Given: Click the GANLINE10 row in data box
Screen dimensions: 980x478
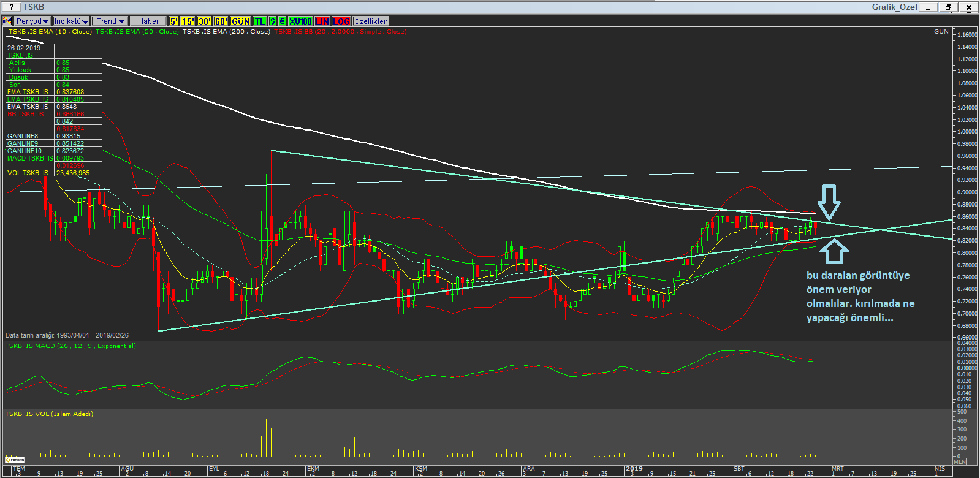Looking at the screenshot, I should pos(54,151).
